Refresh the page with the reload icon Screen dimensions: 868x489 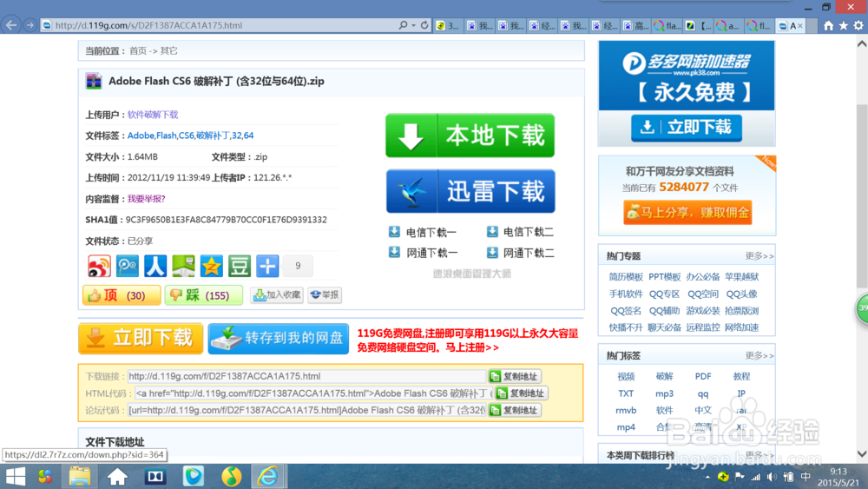[424, 25]
